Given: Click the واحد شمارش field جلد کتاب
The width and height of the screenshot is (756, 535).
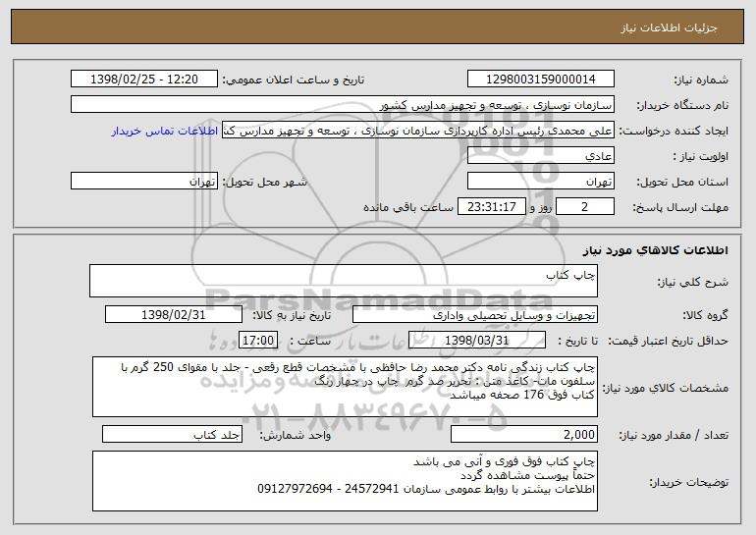Looking at the screenshot, I should pos(172,434).
